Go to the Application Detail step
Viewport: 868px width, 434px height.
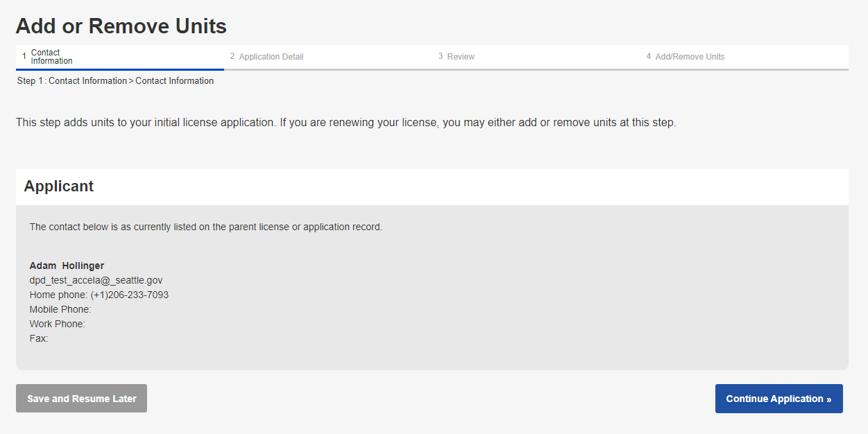tap(271, 57)
